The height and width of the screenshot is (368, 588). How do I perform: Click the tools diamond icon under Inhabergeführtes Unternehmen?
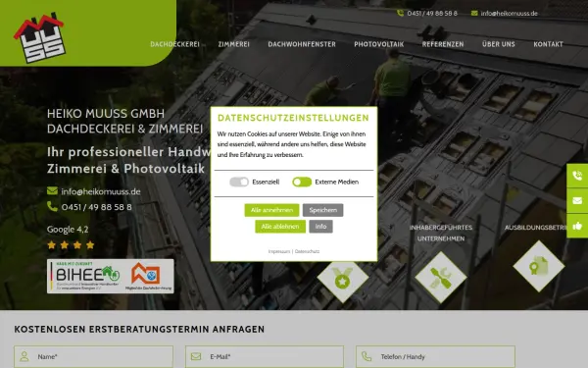(441, 278)
